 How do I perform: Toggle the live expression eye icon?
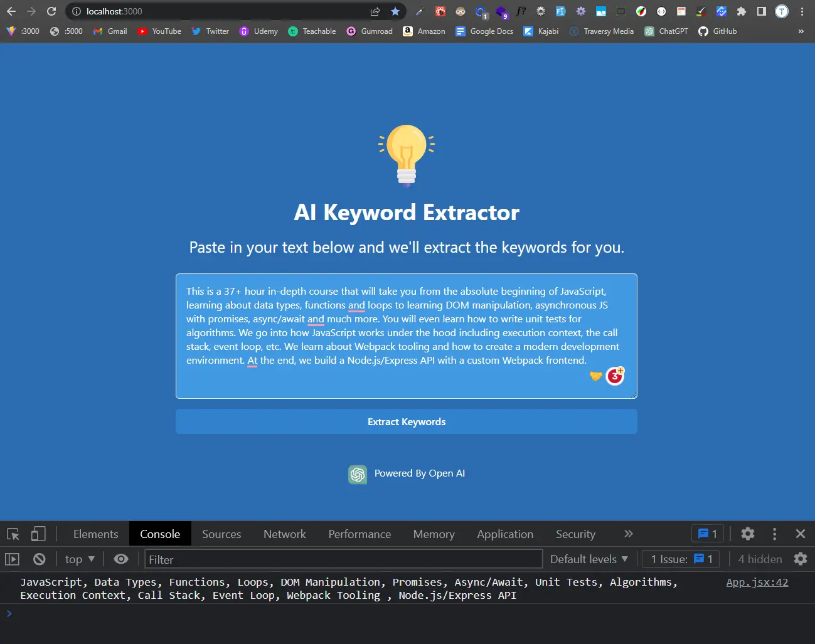[121, 559]
